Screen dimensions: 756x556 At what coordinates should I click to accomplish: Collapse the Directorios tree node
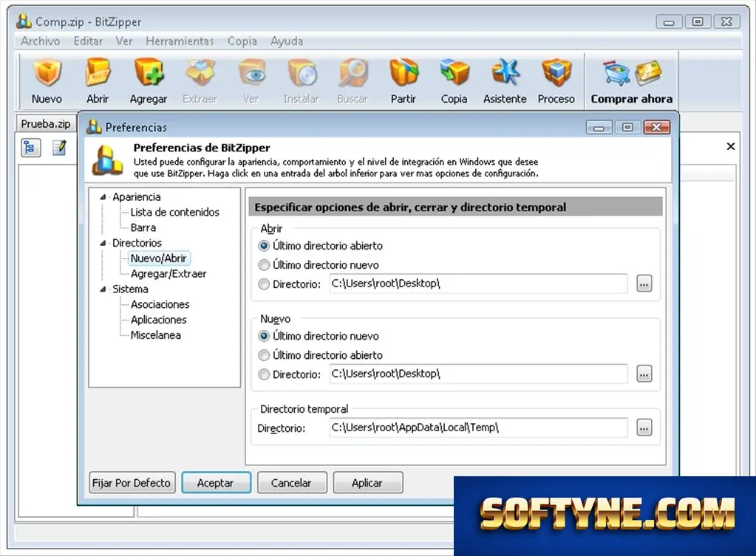103,244
